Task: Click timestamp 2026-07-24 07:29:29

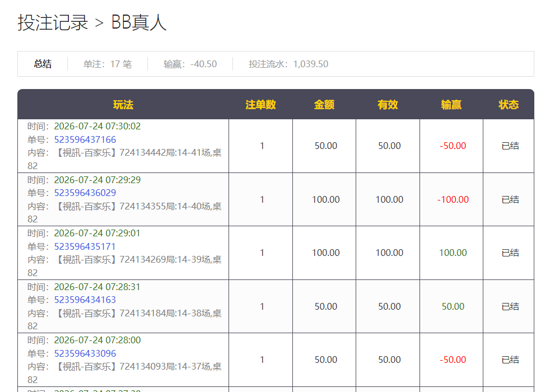Action: [x=97, y=180]
